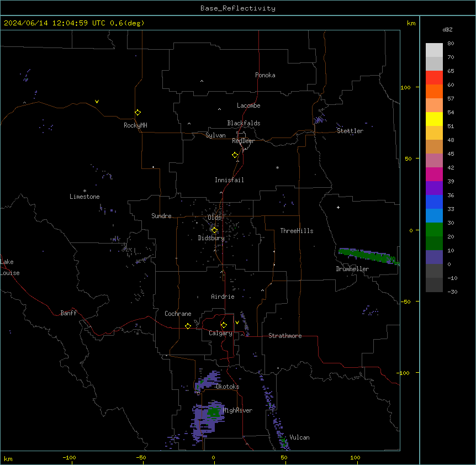Screen dimensions: 476x465
Task: Click the RockyMH label
Action: 135,125
